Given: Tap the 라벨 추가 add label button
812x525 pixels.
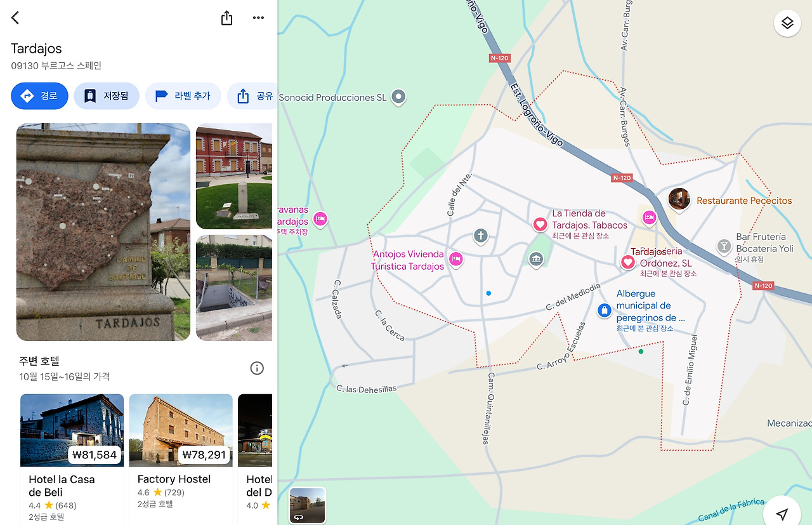Looking at the screenshot, I should coord(183,96).
